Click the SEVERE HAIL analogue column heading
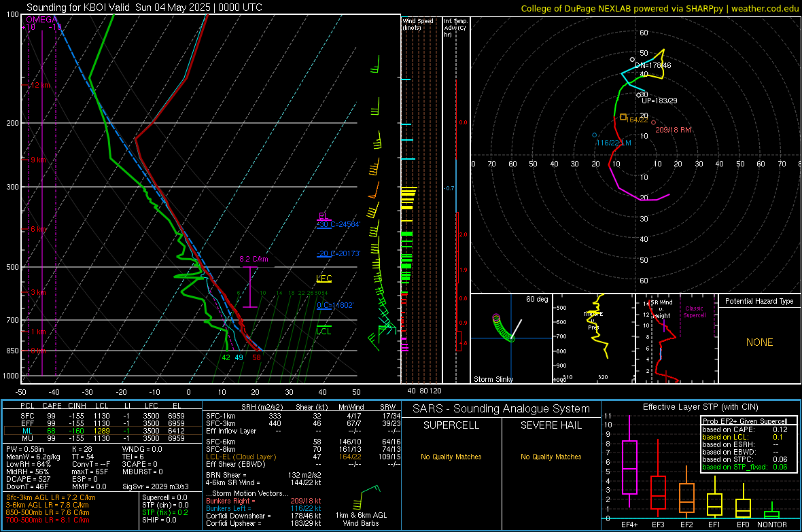The height and width of the screenshot is (532, 802). tap(551, 425)
